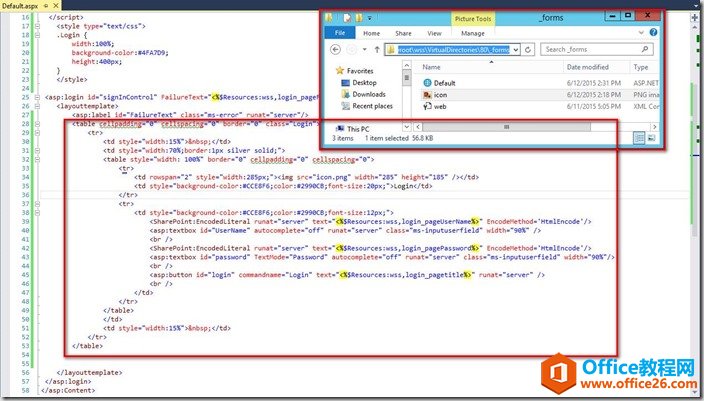704x401 pixels.
Task: Click New folder icon in Explorer quick access toolbar
Action: 359,18
